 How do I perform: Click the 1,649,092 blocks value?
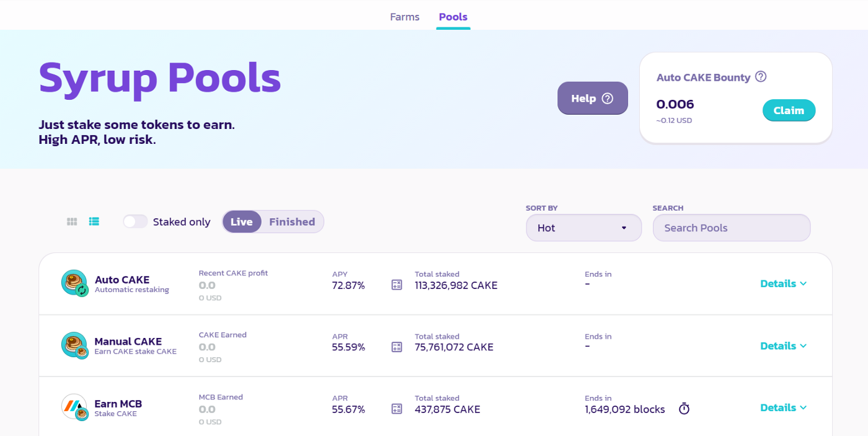click(x=625, y=409)
